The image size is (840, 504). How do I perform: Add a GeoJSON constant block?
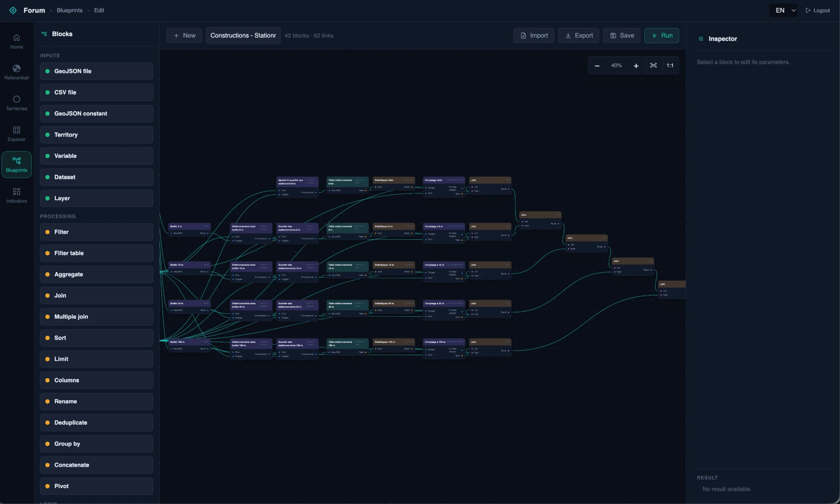pos(97,114)
